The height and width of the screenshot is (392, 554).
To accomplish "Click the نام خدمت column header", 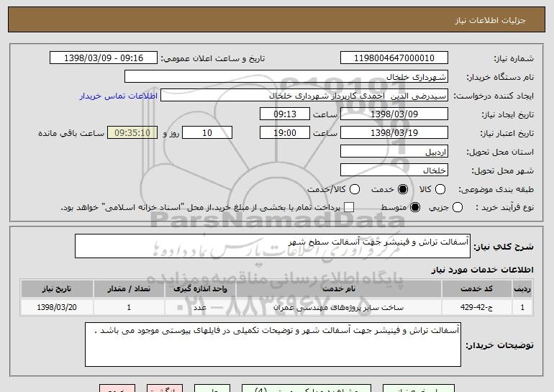I will point(338,289).
